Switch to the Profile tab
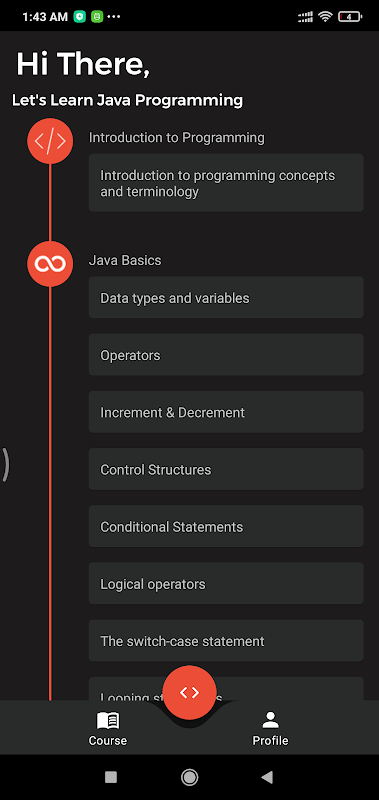 coord(270,729)
